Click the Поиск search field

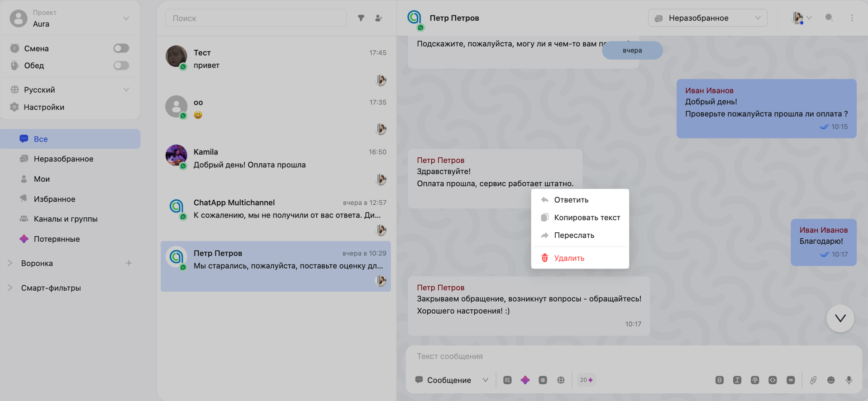pos(256,18)
